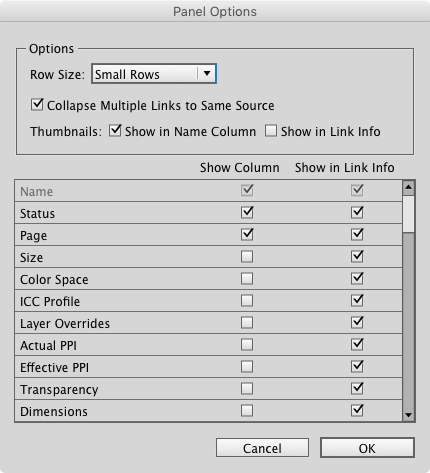Enable Show Column for Dimensions
The image size is (430, 473).
pyautogui.click(x=247, y=410)
